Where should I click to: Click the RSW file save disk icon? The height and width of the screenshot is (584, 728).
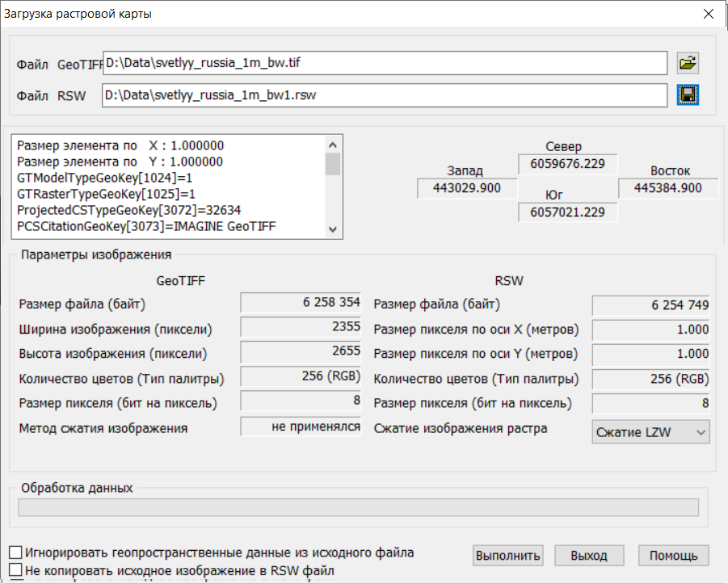click(688, 95)
